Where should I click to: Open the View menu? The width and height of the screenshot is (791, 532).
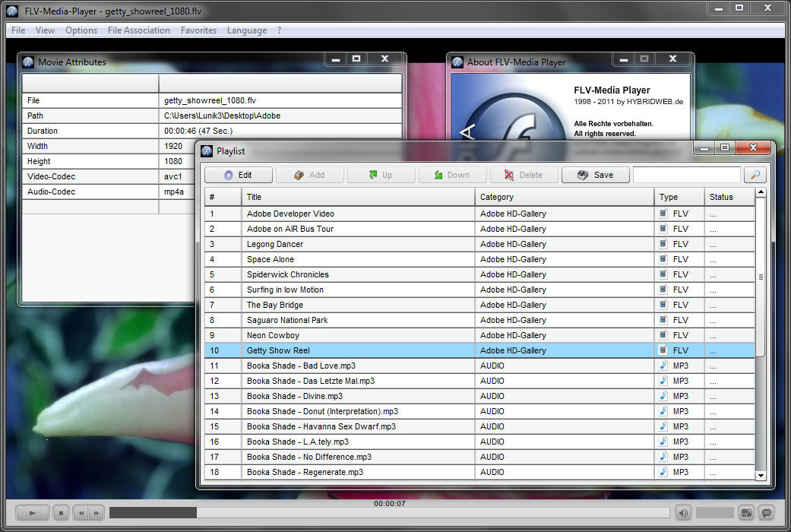point(45,30)
